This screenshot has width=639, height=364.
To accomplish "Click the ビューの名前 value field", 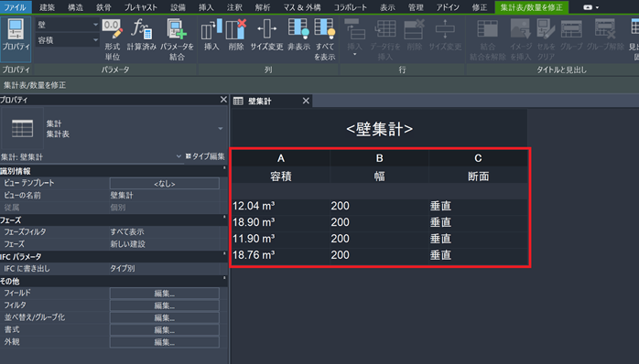I will pyautogui.click(x=165, y=196).
